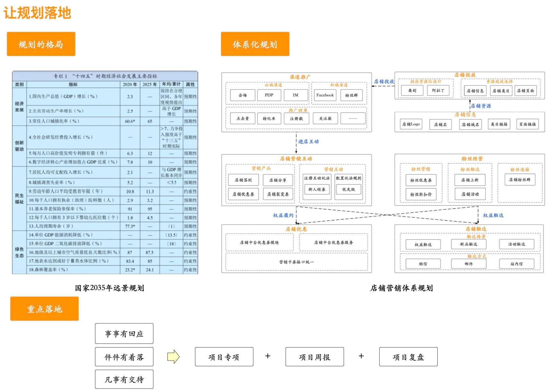The width and height of the screenshot is (552, 392).
Task: Select the orange 重点落地 label box
Action: click(45, 308)
